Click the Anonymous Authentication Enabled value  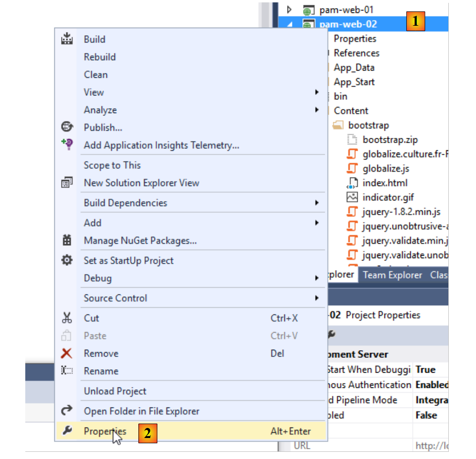coord(431,385)
